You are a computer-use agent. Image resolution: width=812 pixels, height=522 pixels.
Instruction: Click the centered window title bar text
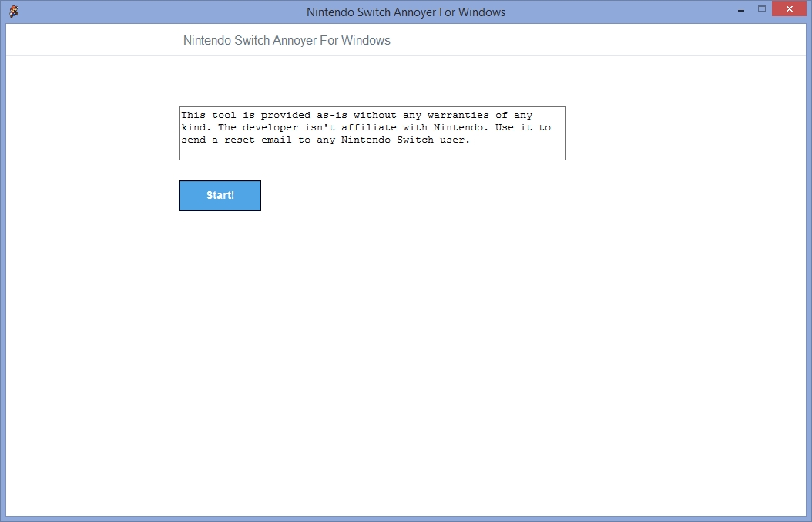pos(405,12)
